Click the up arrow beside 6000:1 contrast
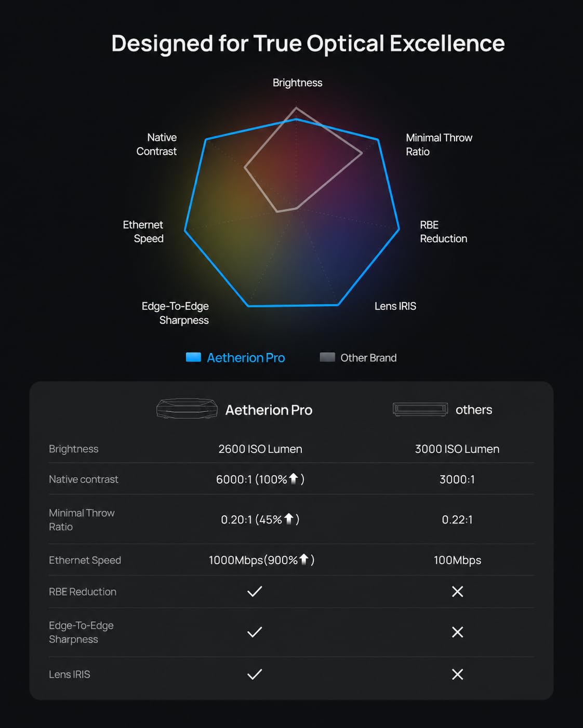 click(294, 478)
